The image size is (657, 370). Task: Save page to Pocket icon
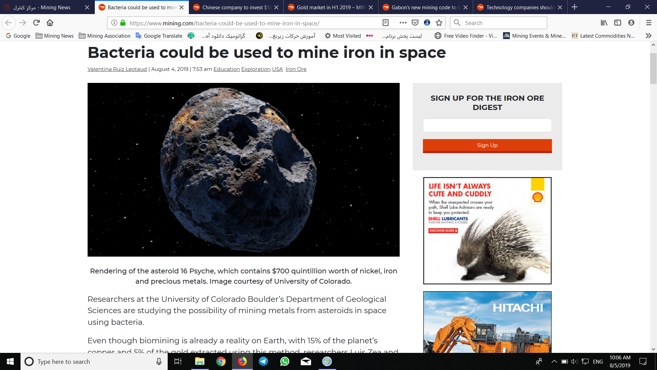[x=415, y=23]
